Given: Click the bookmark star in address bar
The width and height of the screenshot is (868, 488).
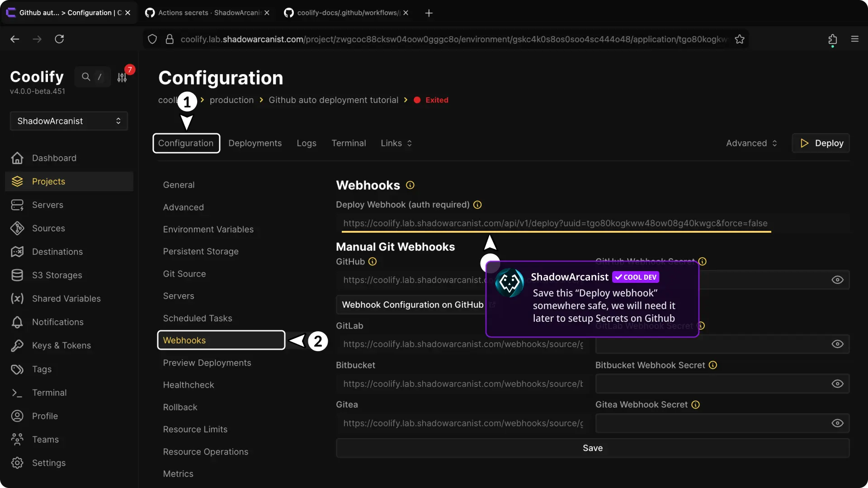Looking at the screenshot, I should 740,39.
